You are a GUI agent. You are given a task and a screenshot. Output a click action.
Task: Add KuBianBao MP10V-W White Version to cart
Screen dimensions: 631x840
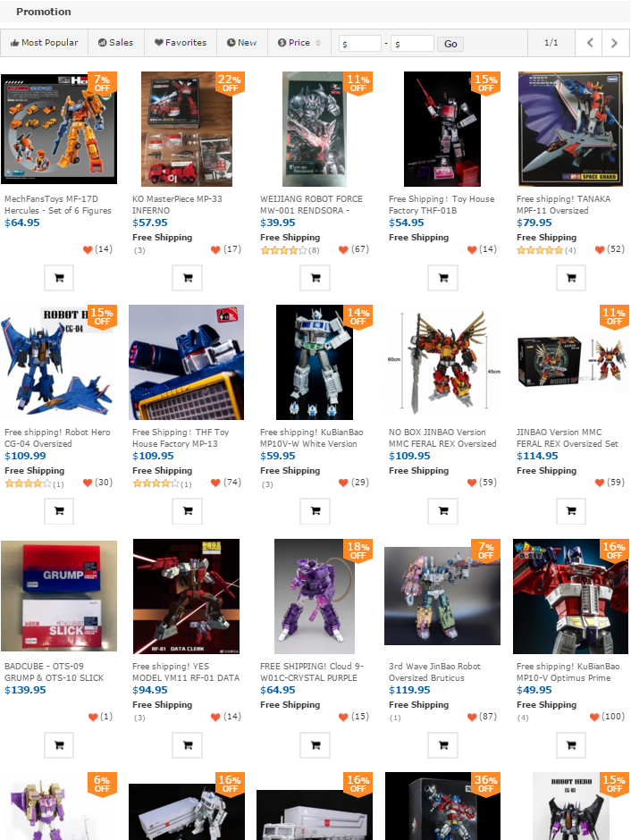pyautogui.click(x=315, y=511)
